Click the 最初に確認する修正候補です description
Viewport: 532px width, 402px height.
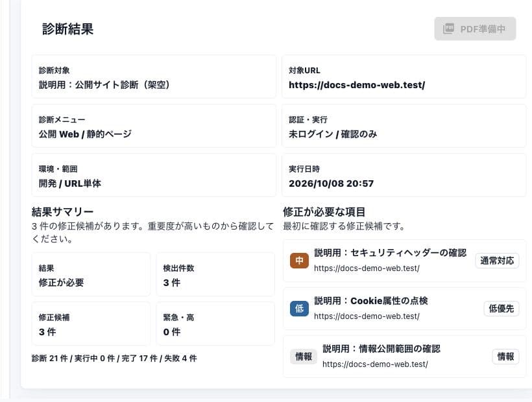(x=344, y=226)
